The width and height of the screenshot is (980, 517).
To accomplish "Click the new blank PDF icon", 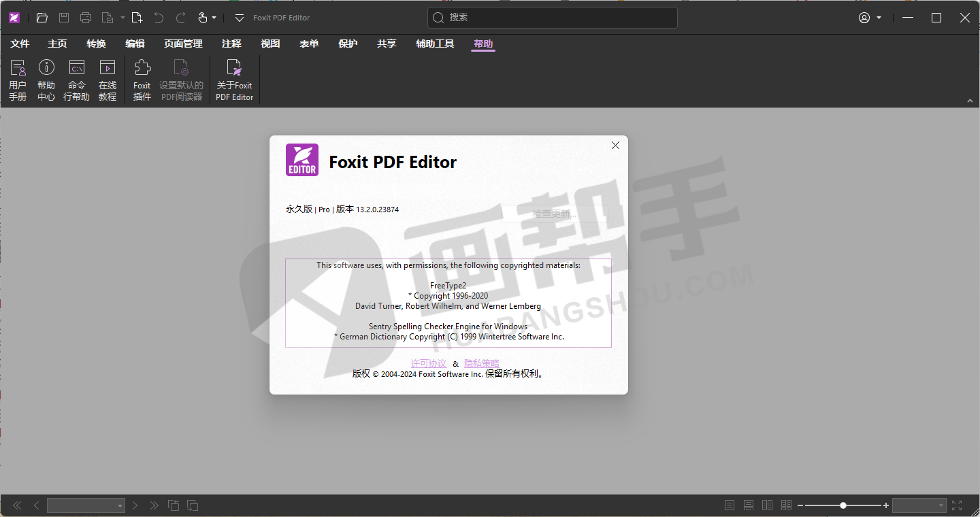I will click(137, 18).
